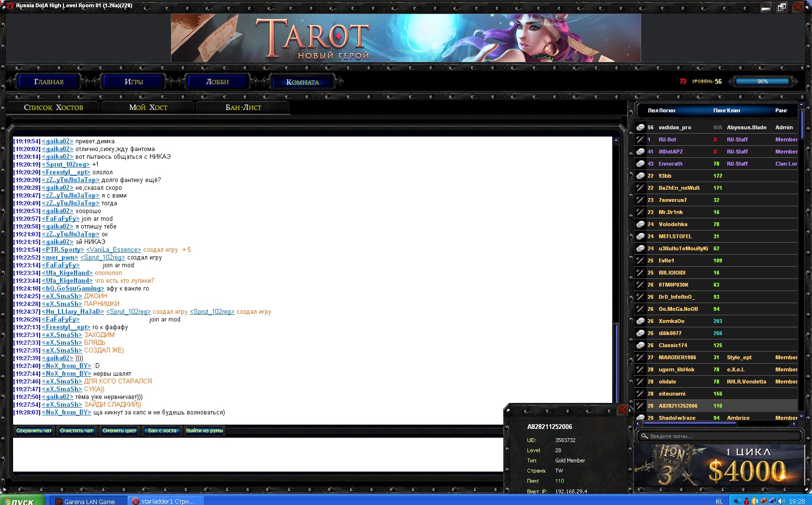Click the swords icon beside BaZhEn_neWuR
The width and height of the screenshot is (812, 505).
640,188
